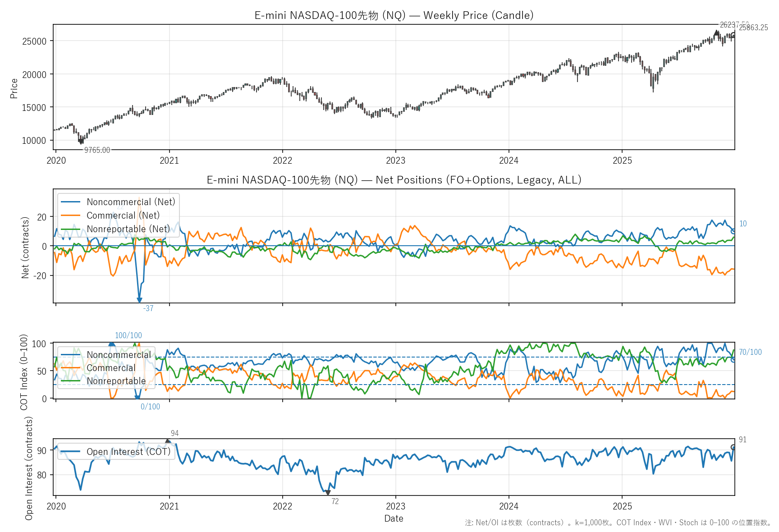779x532 pixels.
Task: Click the Weekly Price (Candle) chart title
Action: coord(394,15)
